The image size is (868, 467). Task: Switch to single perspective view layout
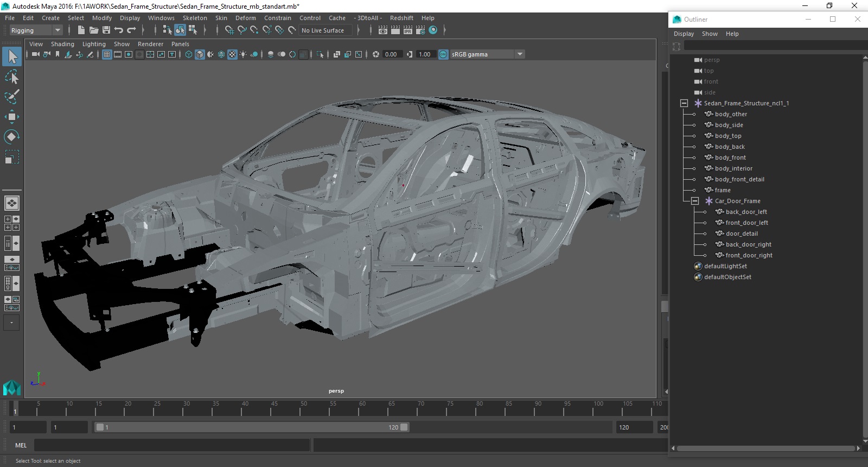(12, 203)
